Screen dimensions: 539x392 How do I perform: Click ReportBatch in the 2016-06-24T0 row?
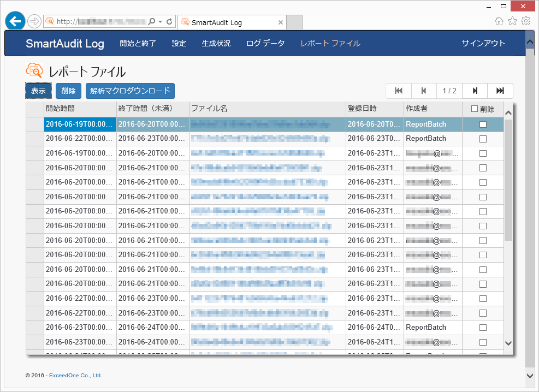tap(426, 328)
